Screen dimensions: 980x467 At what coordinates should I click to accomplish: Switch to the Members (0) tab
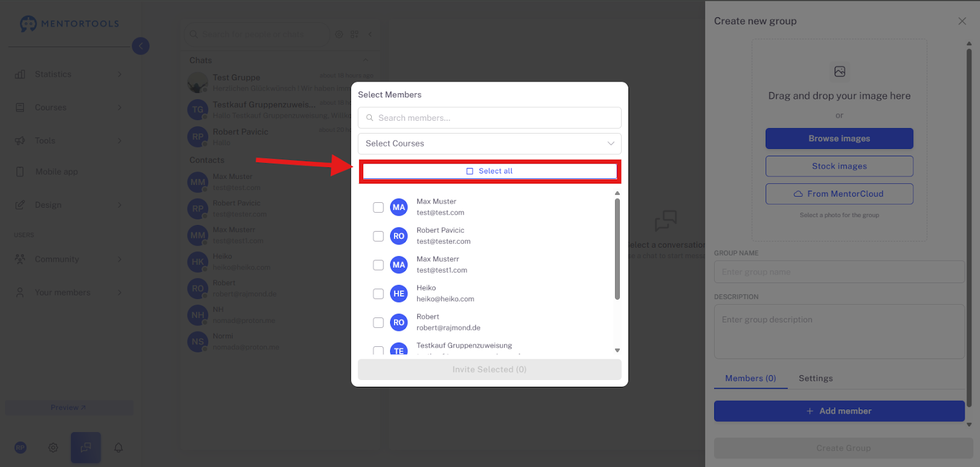(x=750, y=378)
